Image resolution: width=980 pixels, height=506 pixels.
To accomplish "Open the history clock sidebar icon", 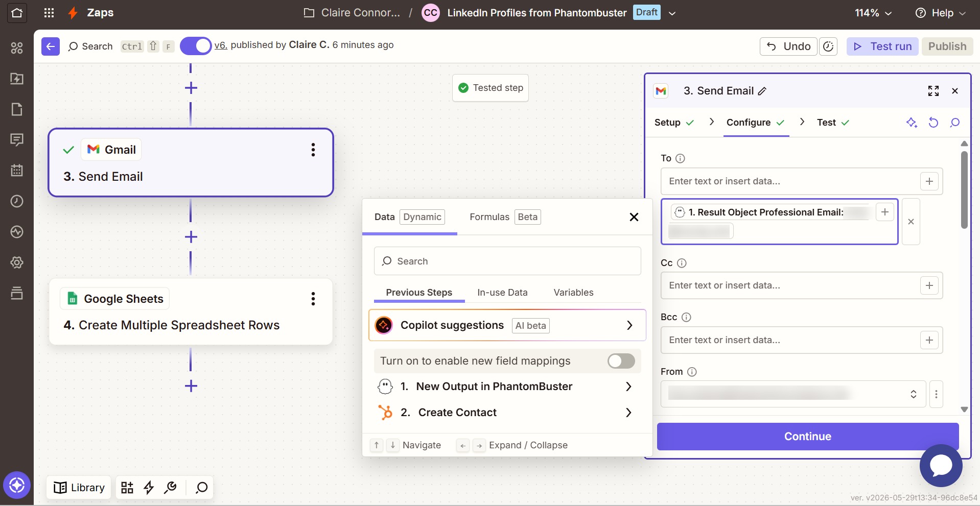I will (x=17, y=201).
